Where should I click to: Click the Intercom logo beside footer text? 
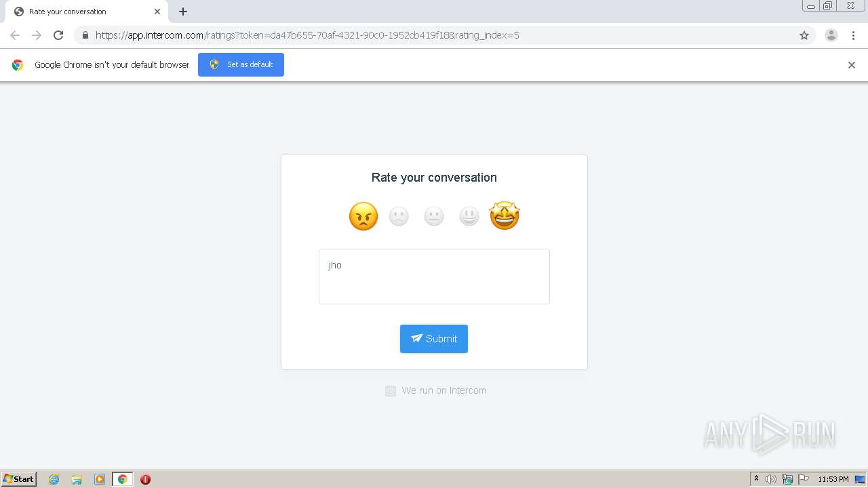(x=391, y=390)
